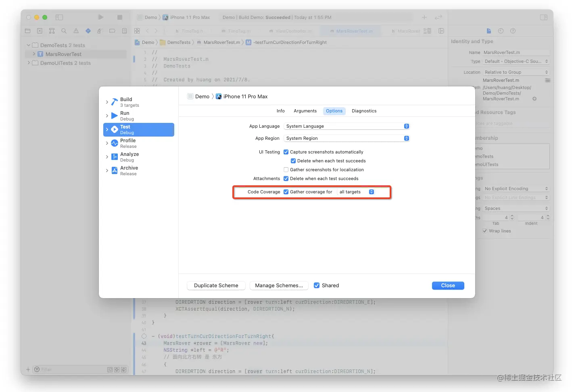Open the breakpoint navigator icon in Xcode

(x=112, y=31)
